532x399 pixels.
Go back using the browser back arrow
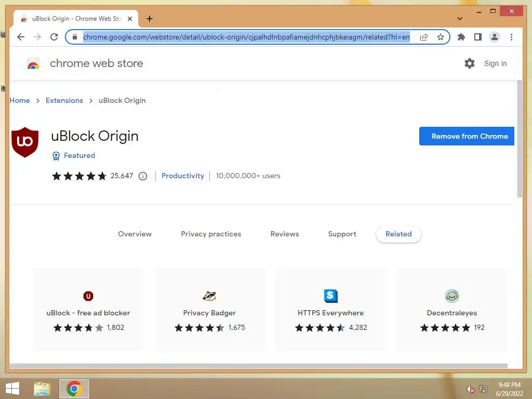coord(21,37)
